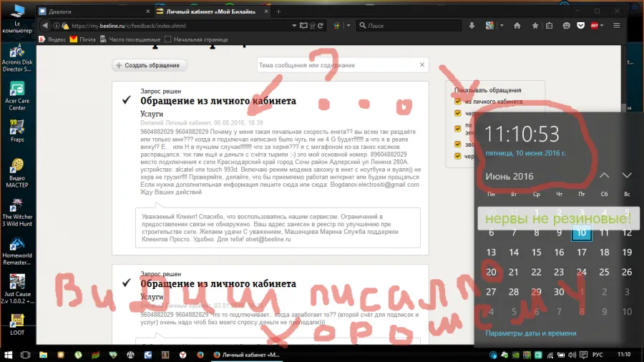
Task: Reload page with the refresh icon
Action: 321,26
